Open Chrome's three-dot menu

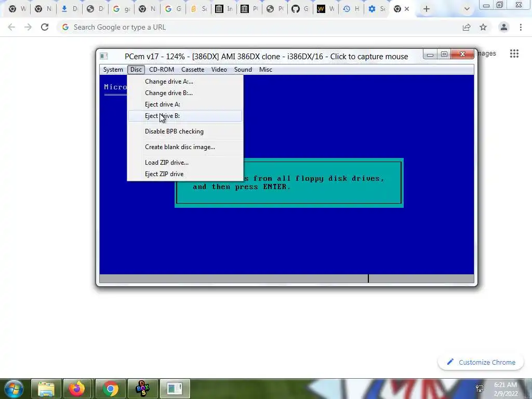521,27
